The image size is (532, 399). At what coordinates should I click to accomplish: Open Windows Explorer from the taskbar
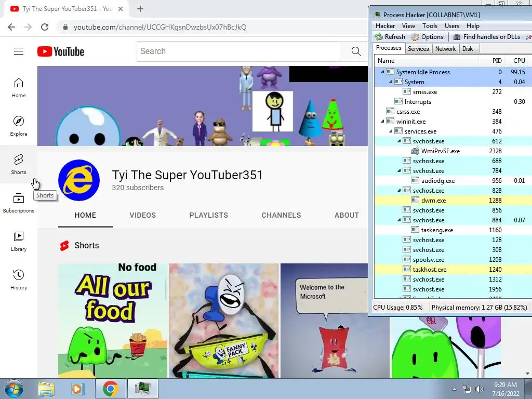pyautogui.click(x=46, y=389)
